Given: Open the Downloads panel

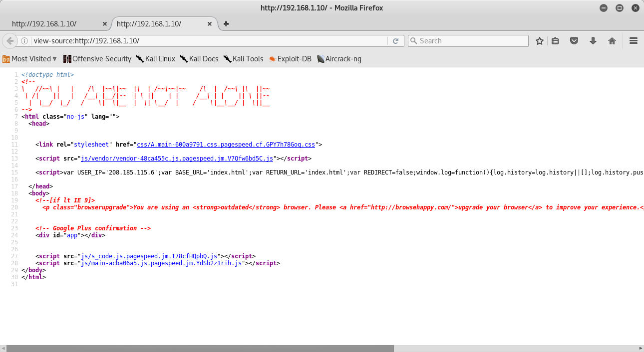Looking at the screenshot, I should click(593, 41).
